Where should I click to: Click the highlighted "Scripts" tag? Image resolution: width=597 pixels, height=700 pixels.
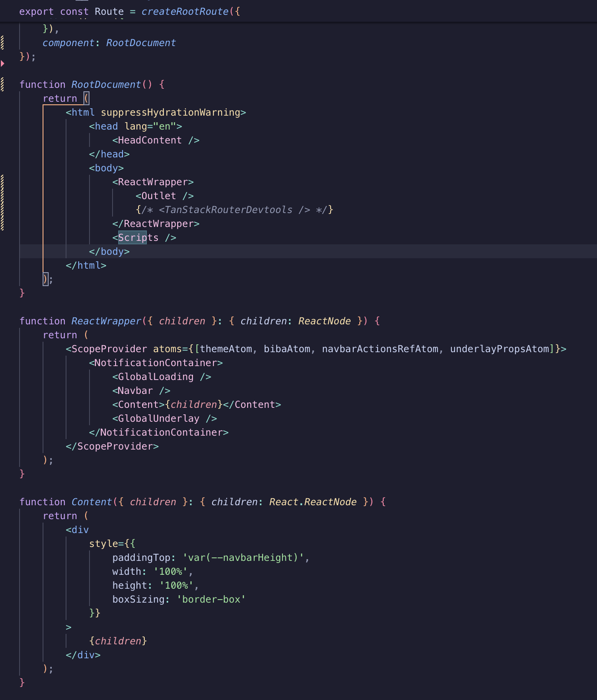point(138,238)
